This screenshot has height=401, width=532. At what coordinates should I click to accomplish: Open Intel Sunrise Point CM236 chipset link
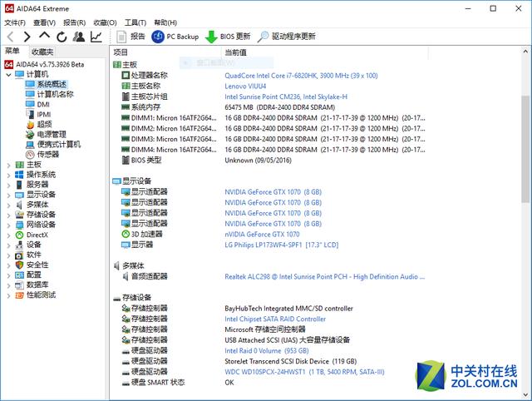coord(286,97)
